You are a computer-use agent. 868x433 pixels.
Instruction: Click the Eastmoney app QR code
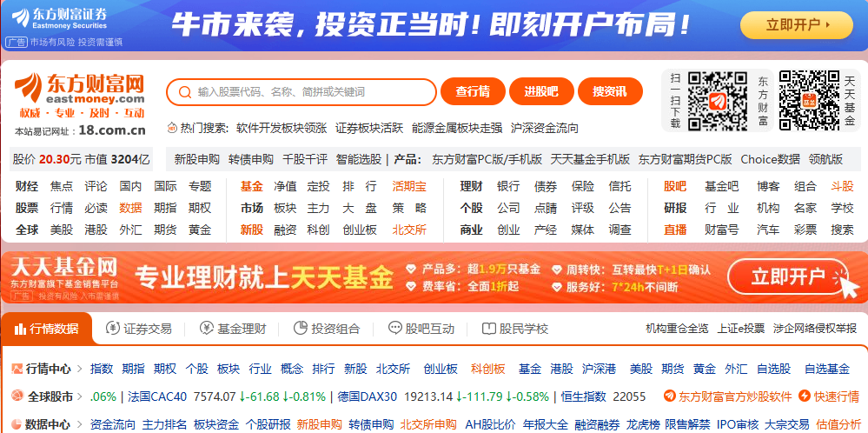(718, 100)
